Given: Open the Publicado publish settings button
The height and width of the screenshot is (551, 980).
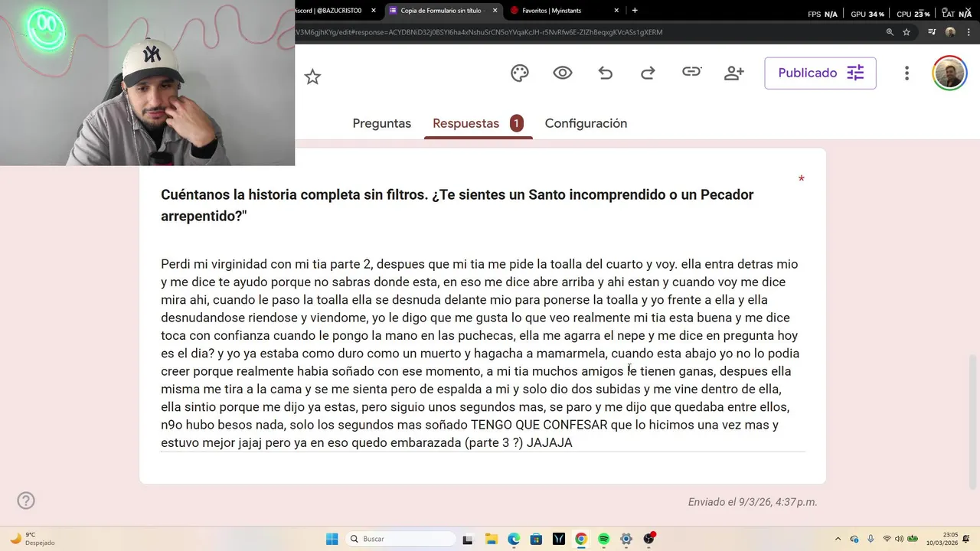Looking at the screenshot, I should [x=820, y=73].
